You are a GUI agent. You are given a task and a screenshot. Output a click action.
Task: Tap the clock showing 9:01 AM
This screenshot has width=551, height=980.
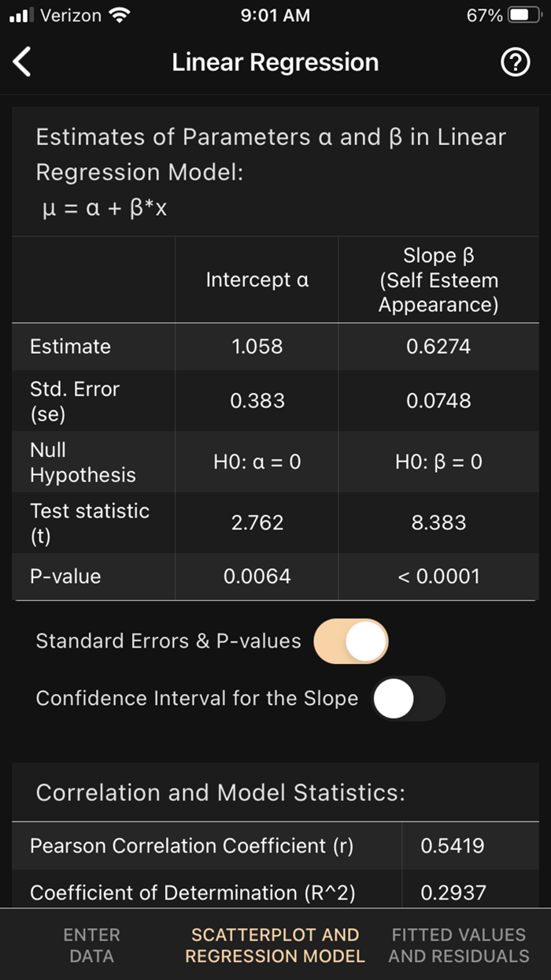click(275, 13)
